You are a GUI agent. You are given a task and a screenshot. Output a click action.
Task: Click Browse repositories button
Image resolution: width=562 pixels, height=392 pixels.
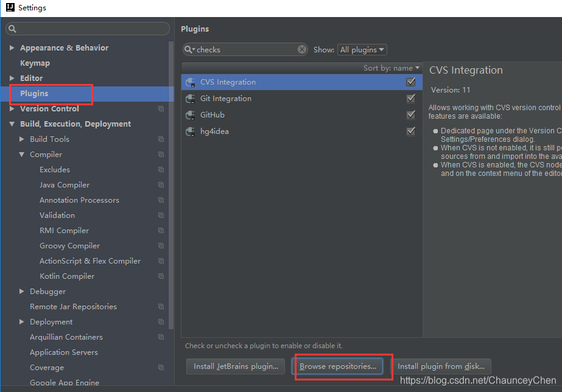click(338, 366)
